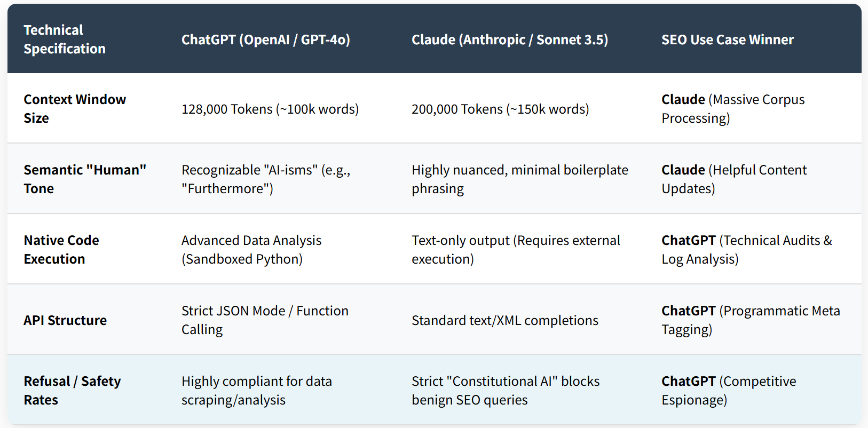Image resolution: width=868 pixels, height=428 pixels.
Task: Click the Claude (Anthropic / Sonnet 3.5) header
Action: point(510,39)
